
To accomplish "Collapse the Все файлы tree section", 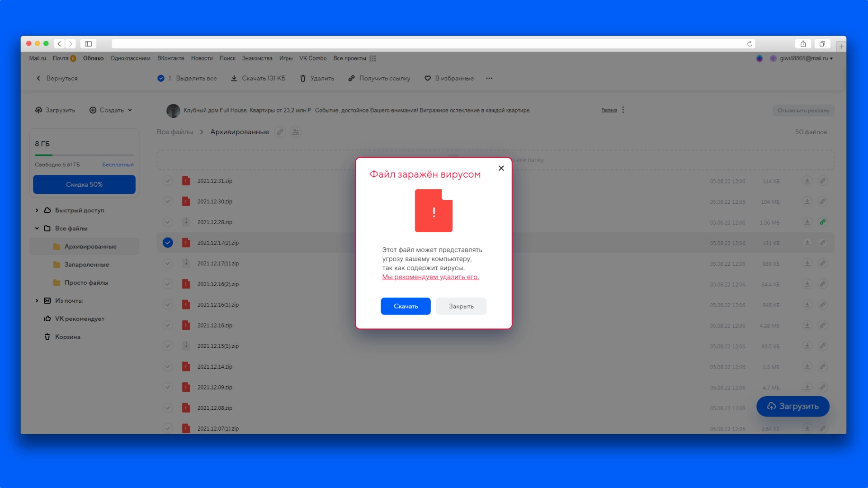I will pos(37,228).
